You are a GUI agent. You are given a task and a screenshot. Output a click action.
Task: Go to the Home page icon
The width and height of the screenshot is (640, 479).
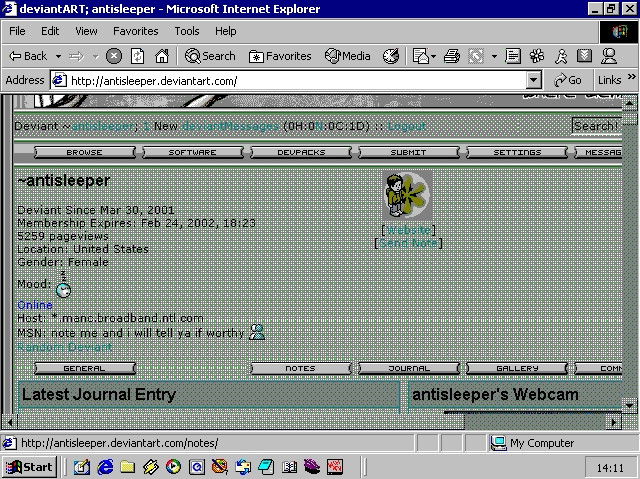(x=162, y=56)
